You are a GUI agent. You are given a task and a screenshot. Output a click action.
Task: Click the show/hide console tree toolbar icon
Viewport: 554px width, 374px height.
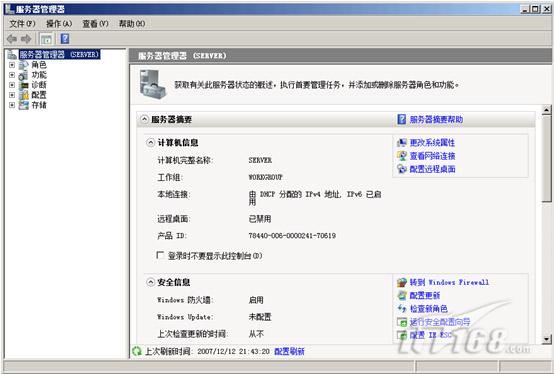46,39
